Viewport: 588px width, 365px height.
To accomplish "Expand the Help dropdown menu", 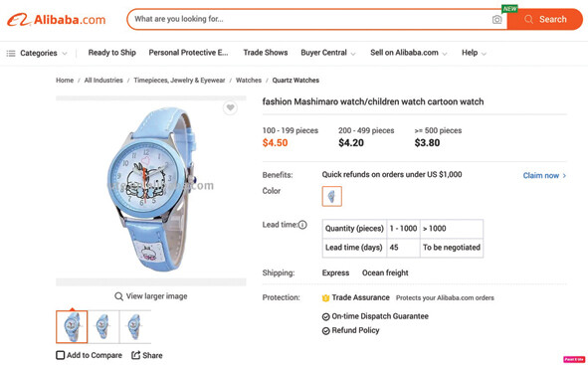I will point(474,53).
